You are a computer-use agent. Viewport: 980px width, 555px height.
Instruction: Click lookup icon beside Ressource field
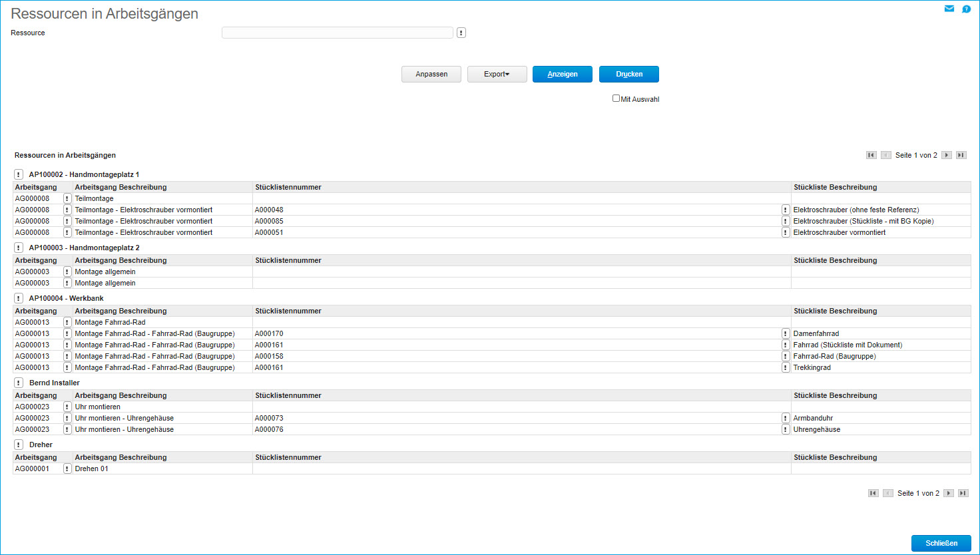(x=461, y=33)
